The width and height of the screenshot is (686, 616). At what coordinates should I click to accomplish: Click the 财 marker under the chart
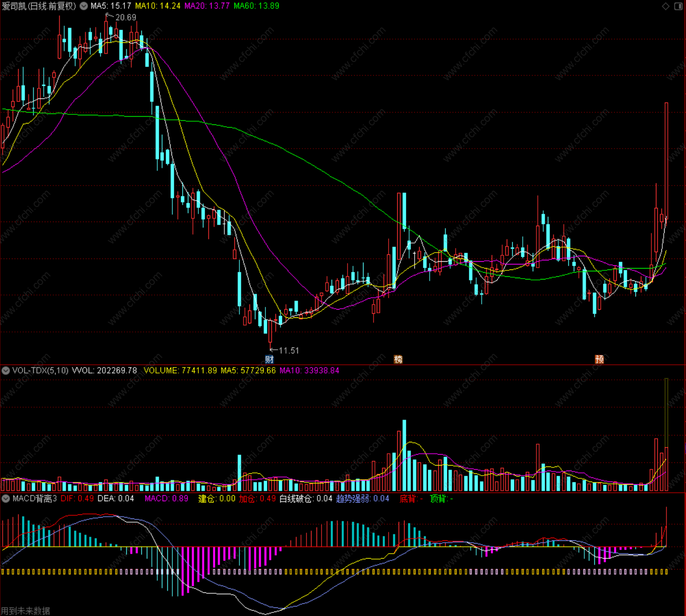[270, 359]
